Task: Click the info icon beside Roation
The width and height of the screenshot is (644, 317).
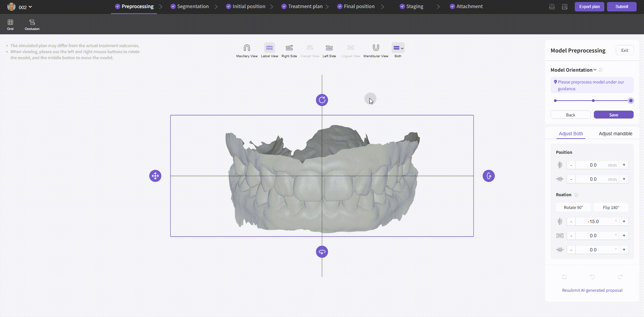Action: click(576, 195)
